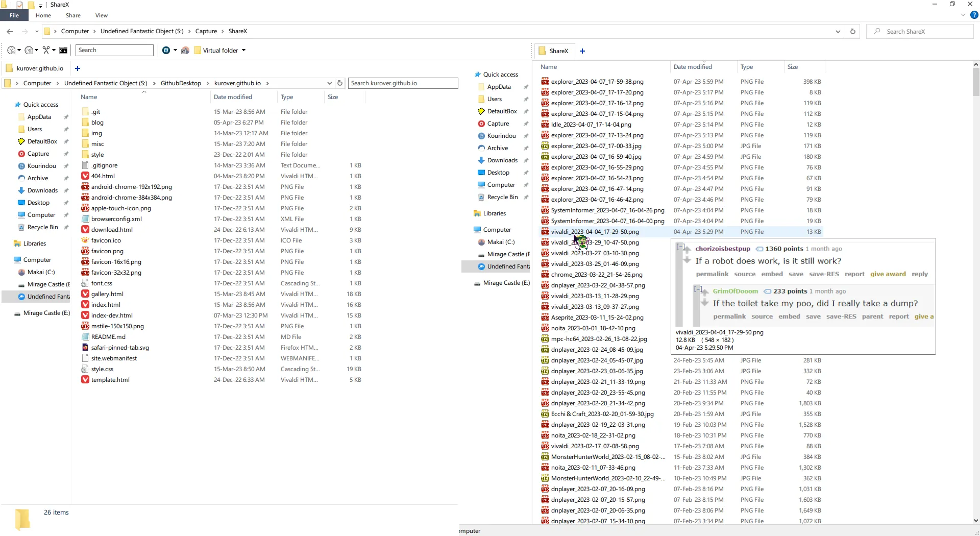980x536 pixels.
Task: Open DefaultBox in left pane Quick access
Action: 42,141
